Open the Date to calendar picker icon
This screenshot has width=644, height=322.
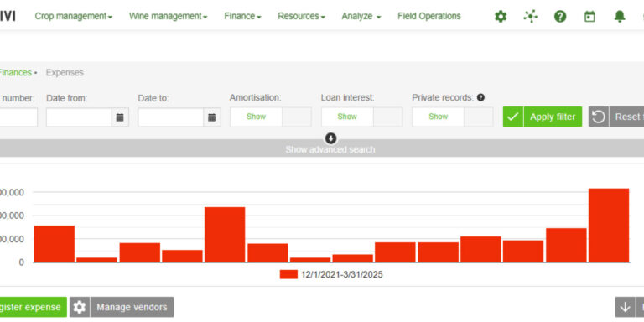(212, 117)
